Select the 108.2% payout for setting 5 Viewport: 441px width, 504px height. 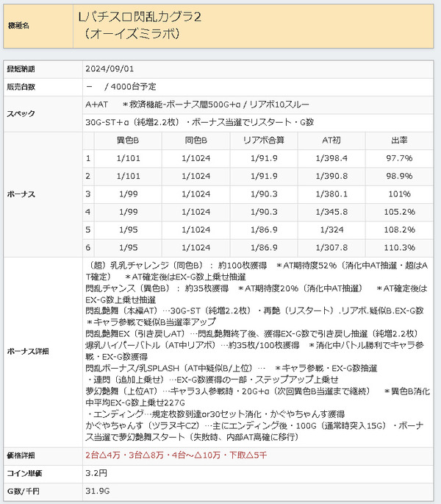(399, 230)
